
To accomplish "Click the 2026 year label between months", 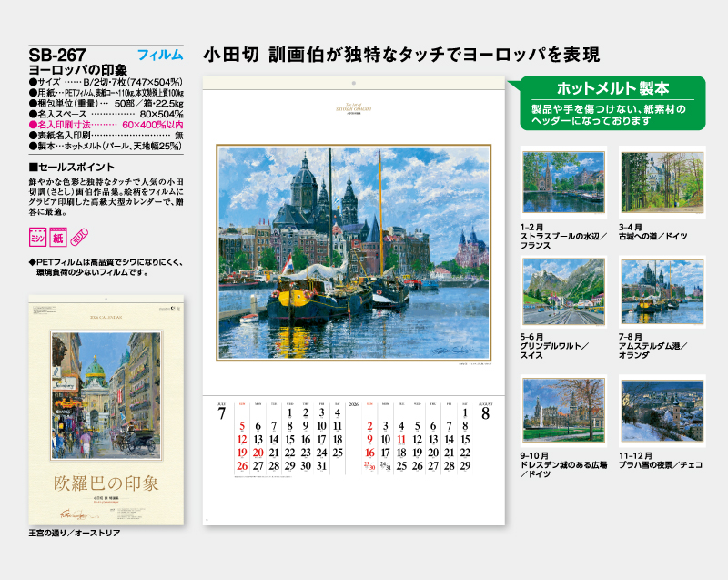I will tap(354, 404).
